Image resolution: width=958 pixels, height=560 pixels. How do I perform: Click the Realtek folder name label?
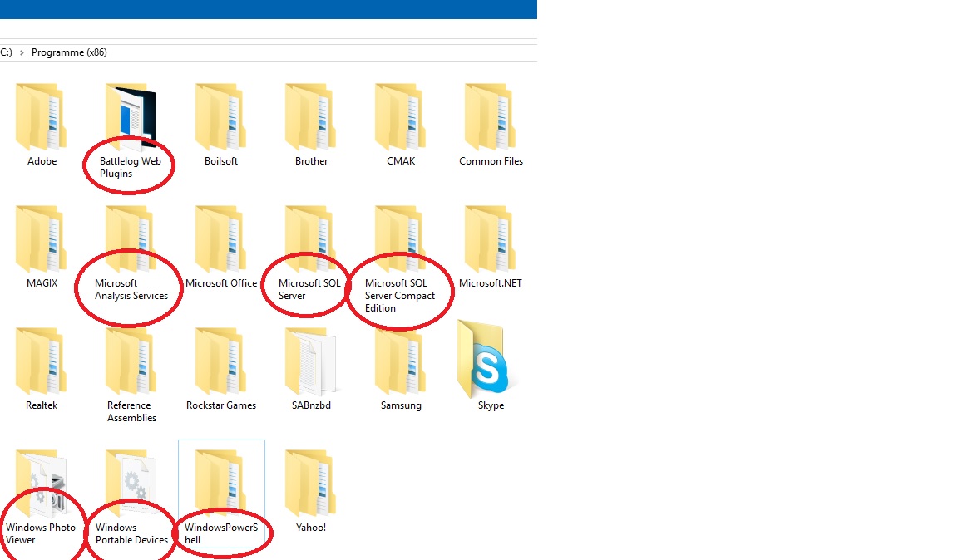42,405
